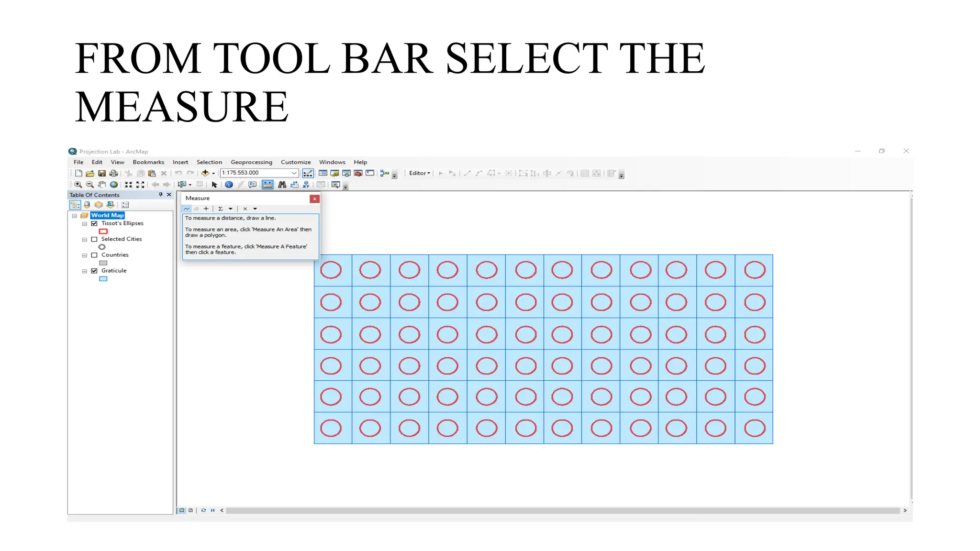The image size is (980, 551).
Task: Open the ModelBuilder window icon
Action: coord(384,173)
